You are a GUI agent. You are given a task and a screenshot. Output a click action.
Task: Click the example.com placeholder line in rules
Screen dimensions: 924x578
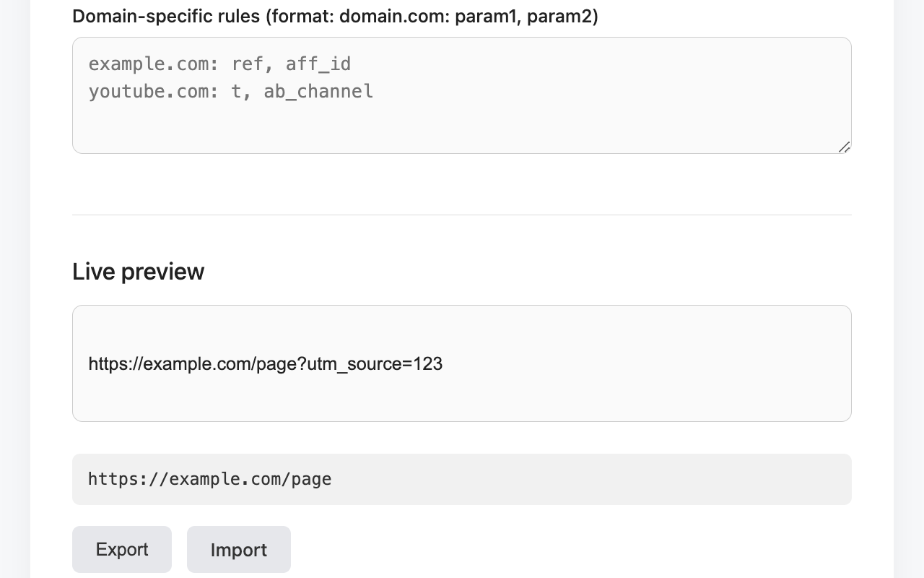point(219,64)
